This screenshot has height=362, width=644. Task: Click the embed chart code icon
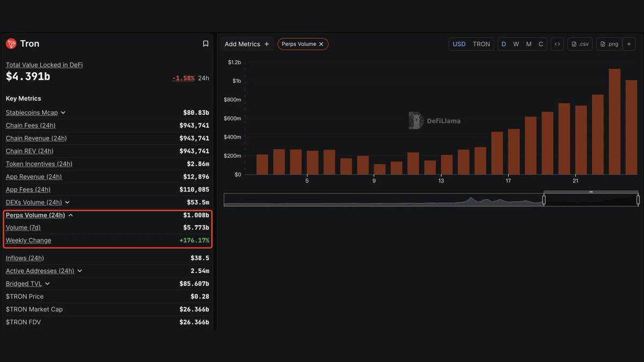557,44
